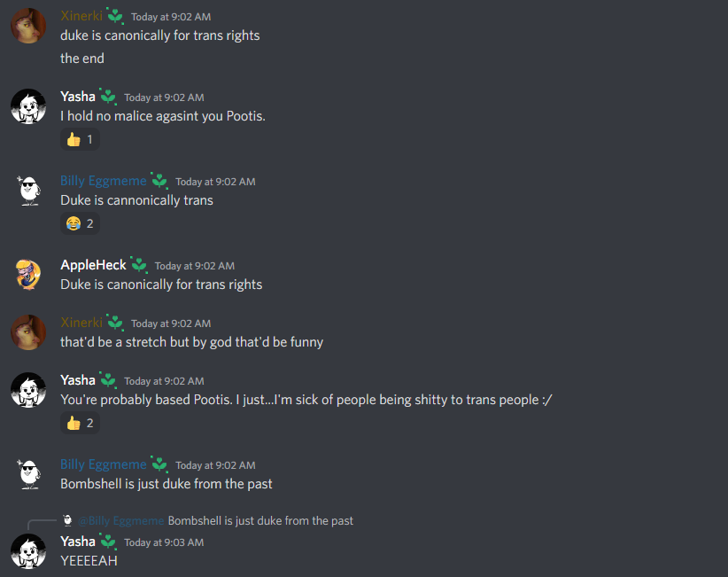
Task: Toggle thumbs-up reaction with 2 votes
Action: tap(80, 423)
